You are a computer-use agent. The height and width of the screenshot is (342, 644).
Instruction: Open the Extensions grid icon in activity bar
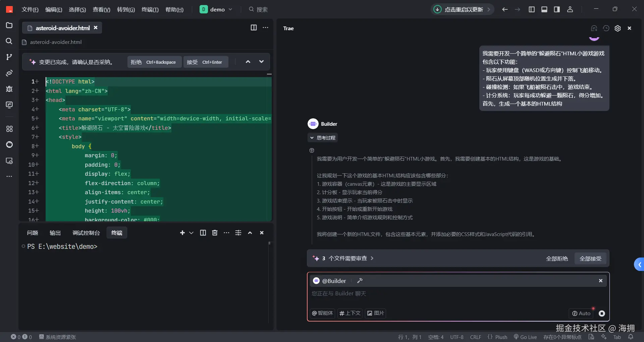(9, 129)
